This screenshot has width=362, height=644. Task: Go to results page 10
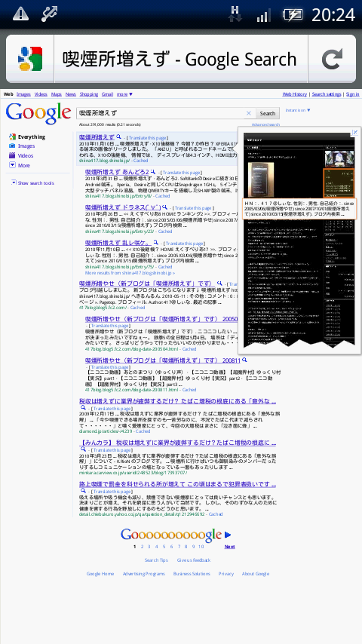[201, 547]
